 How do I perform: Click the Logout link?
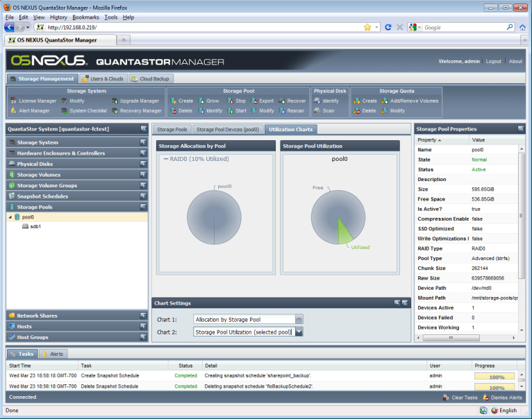coord(493,61)
